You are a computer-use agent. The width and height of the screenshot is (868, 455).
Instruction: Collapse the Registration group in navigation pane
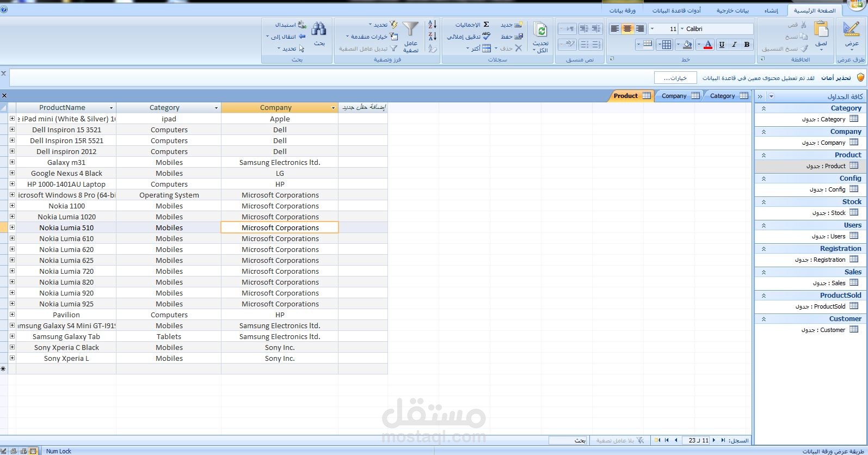tap(764, 249)
